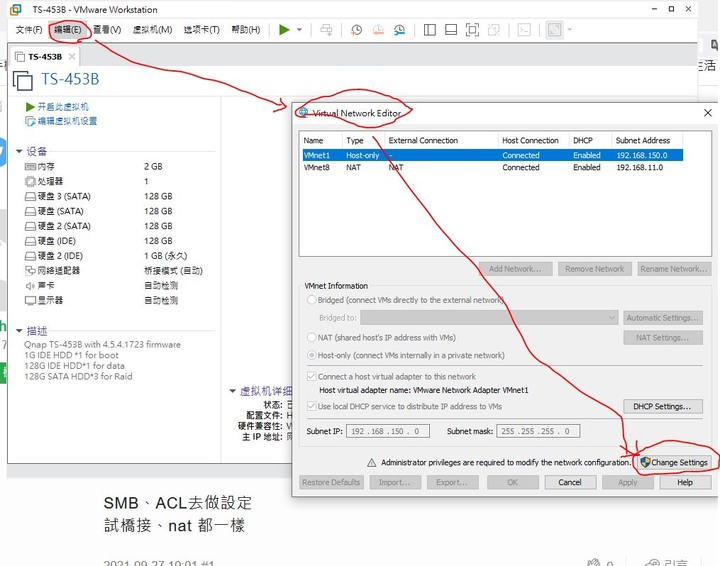Click the thumbnail bar layout icon
Viewport: 720px width, 566px height.
451,30
